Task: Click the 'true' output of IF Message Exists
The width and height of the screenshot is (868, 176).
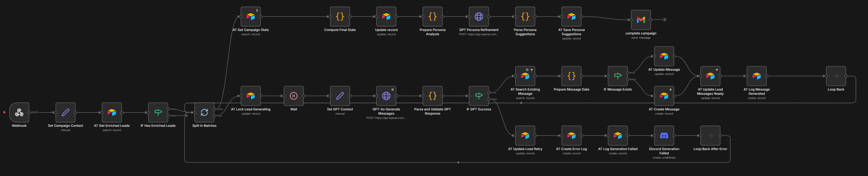Action: coord(628,73)
